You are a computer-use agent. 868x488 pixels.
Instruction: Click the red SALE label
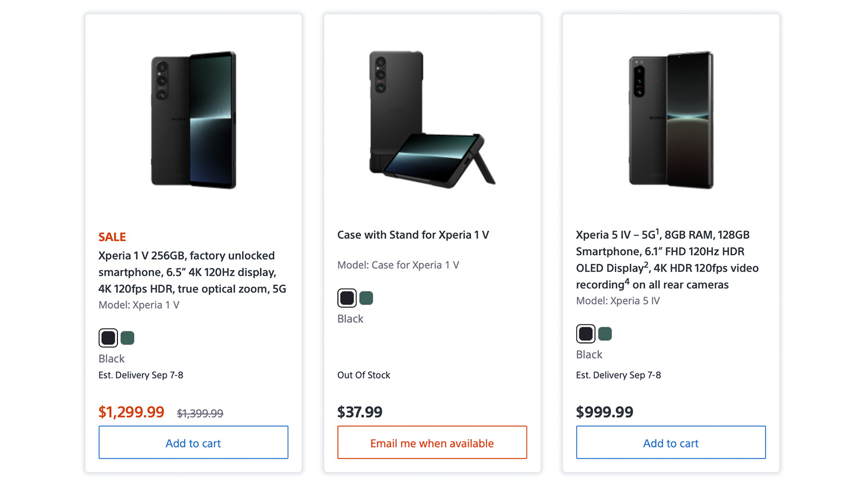(x=112, y=237)
